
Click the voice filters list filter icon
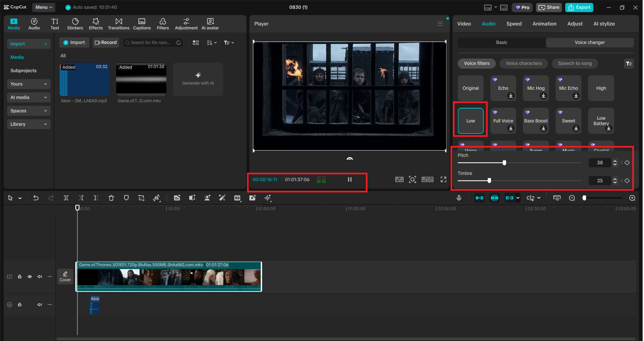tap(629, 64)
